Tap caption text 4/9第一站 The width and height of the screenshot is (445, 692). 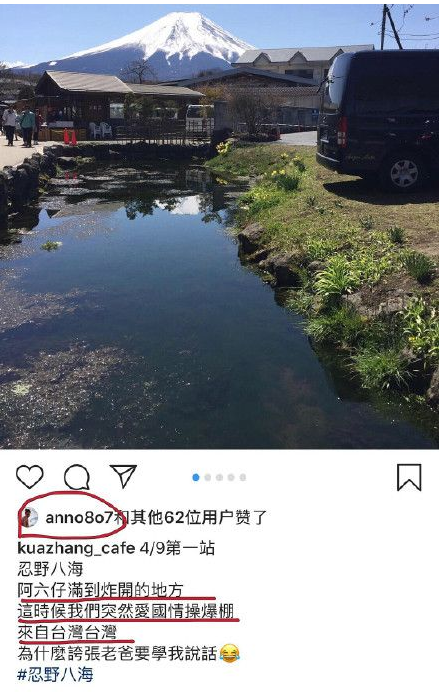tap(177, 549)
